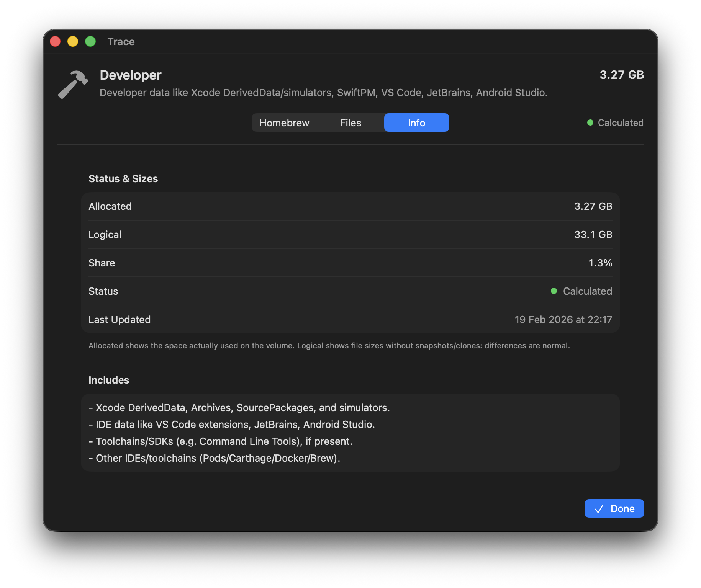Click the Last Updated timestamp
Image resolution: width=701 pixels, height=588 pixels.
click(563, 320)
